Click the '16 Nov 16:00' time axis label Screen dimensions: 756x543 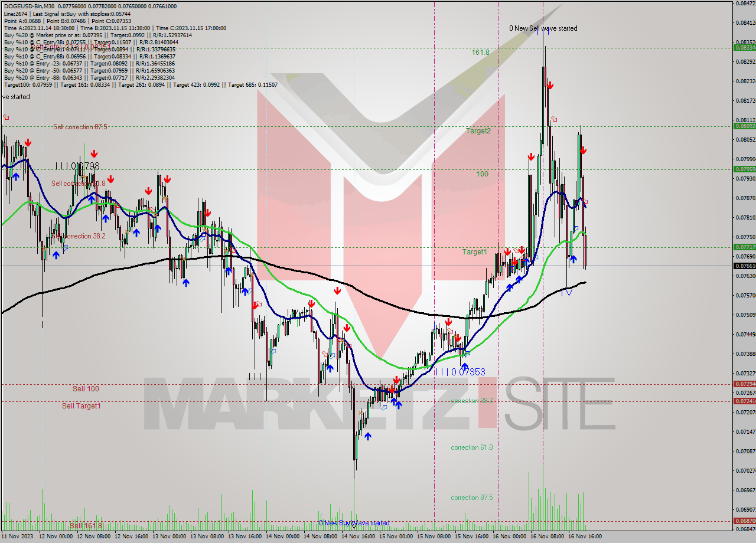pyautogui.click(x=585, y=537)
